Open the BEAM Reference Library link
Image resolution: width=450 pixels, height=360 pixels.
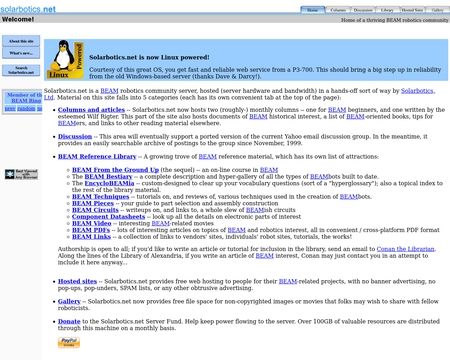click(97, 156)
